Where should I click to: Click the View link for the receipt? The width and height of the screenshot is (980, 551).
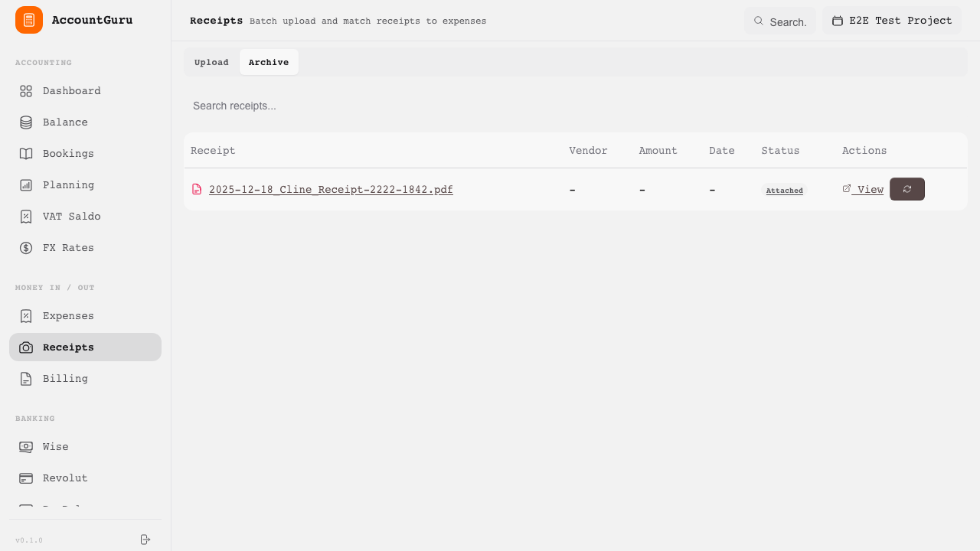(863, 189)
